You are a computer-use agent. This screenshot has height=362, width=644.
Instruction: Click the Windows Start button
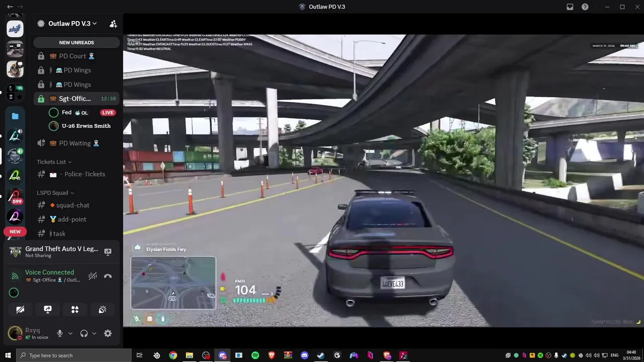(8, 355)
